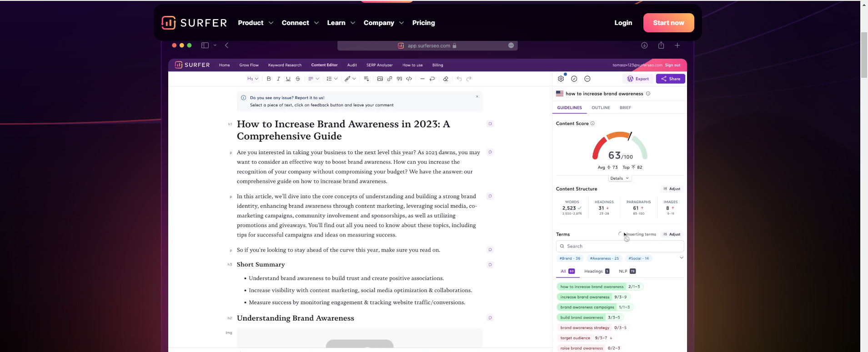Expand the Content Score Details dropdown
The width and height of the screenshot is (868, 352).
[x=620, y=178]
